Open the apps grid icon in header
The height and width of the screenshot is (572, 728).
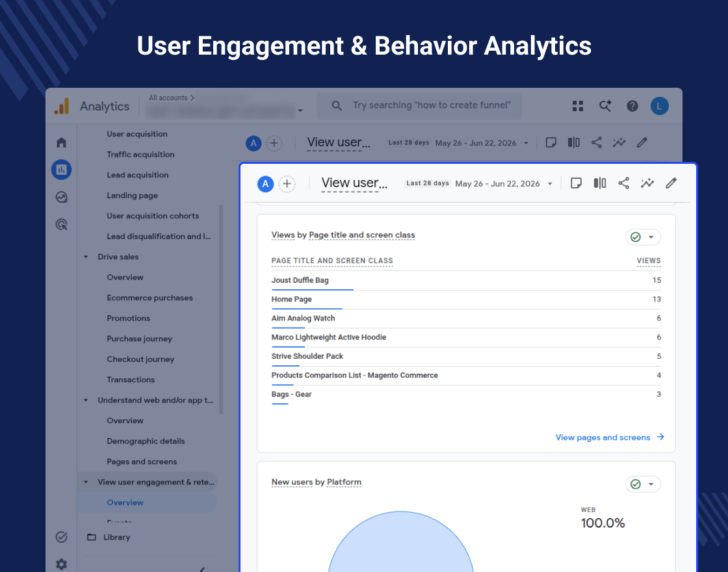[x=578, y=107]
